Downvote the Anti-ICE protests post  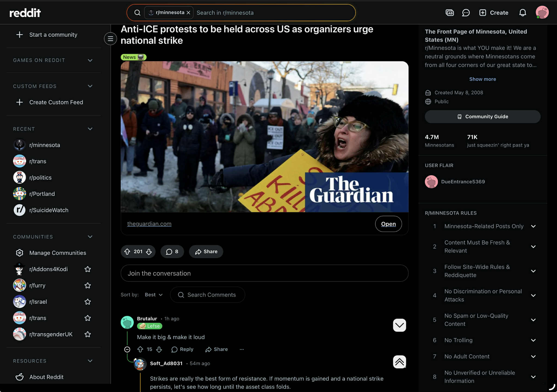(x=149, y=252)
